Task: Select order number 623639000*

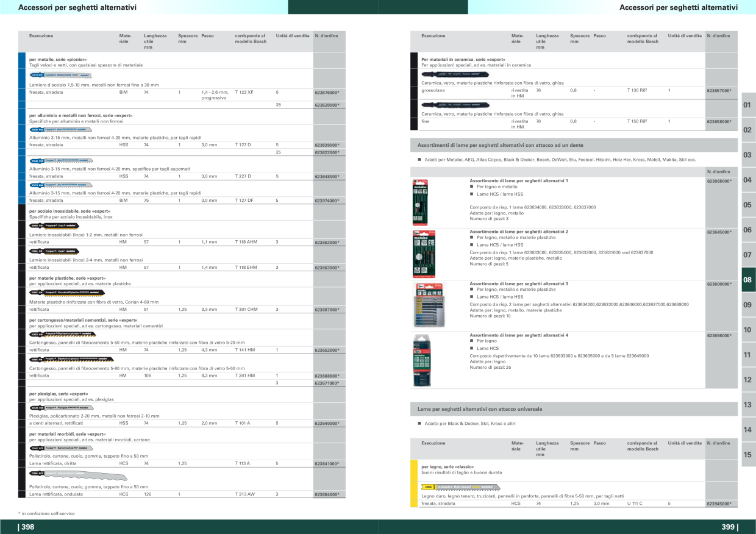Action: point(327,145)
